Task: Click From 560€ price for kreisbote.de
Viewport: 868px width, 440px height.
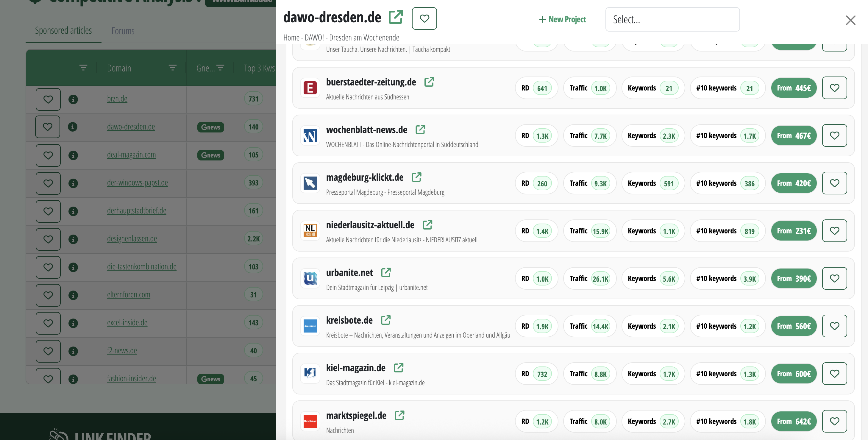Action: tap(794, 326)
